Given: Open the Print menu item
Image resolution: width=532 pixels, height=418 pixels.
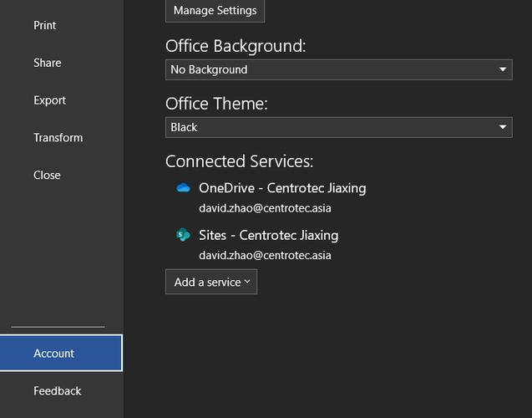Looking at the screenshot, I should point(45,25).
